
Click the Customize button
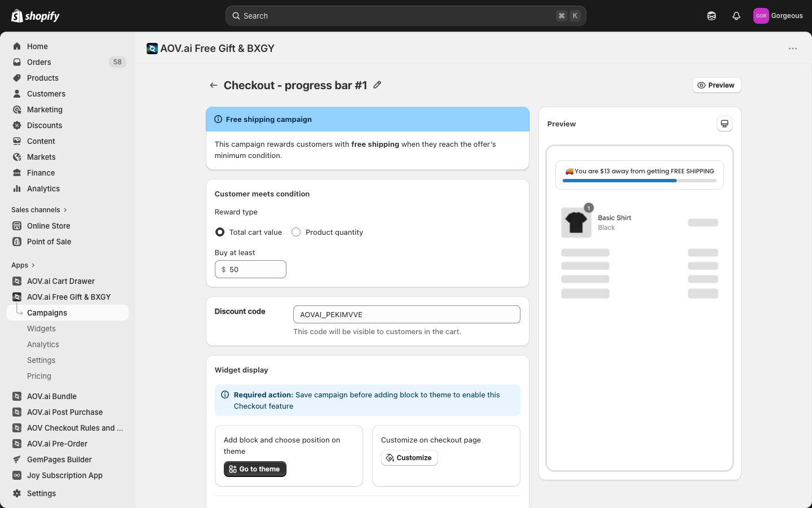pyautogui.click(x=409, y=458)
